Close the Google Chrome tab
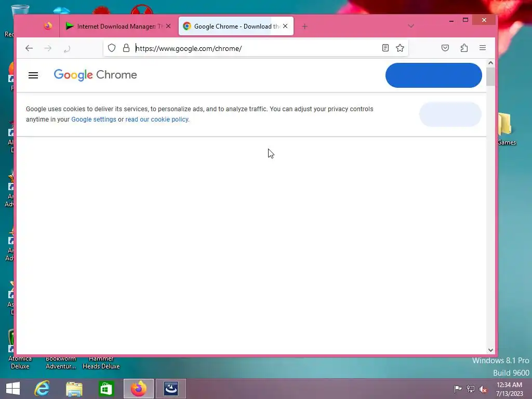This screenshot has height=399, width=532. 285,26
